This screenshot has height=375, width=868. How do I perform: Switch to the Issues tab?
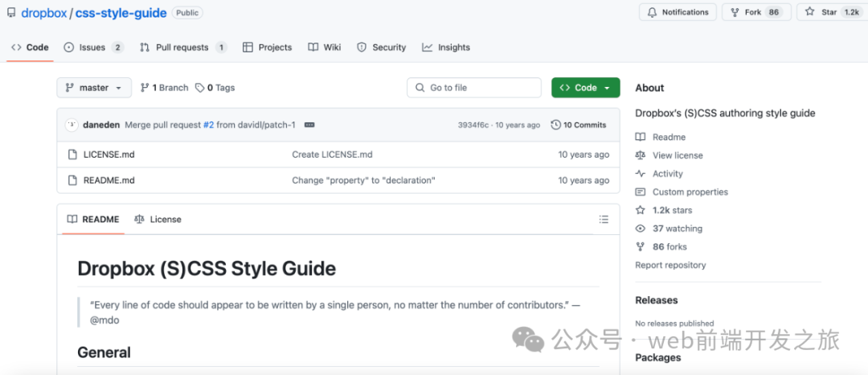pyautogui.click(x=92, y=47)
